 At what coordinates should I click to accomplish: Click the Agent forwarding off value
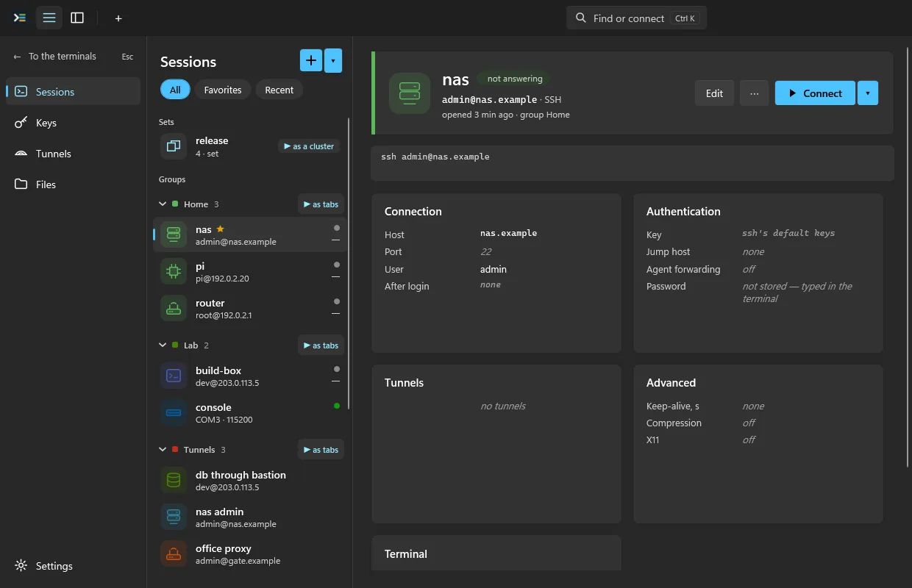coord(749,269)
